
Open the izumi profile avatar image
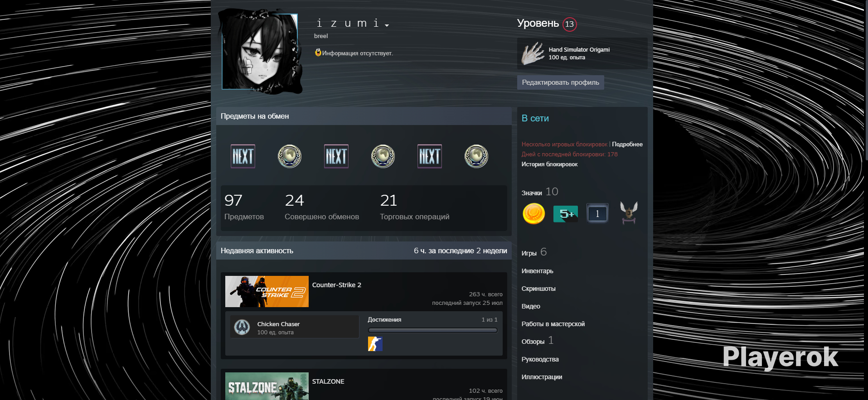pos(260,52)
